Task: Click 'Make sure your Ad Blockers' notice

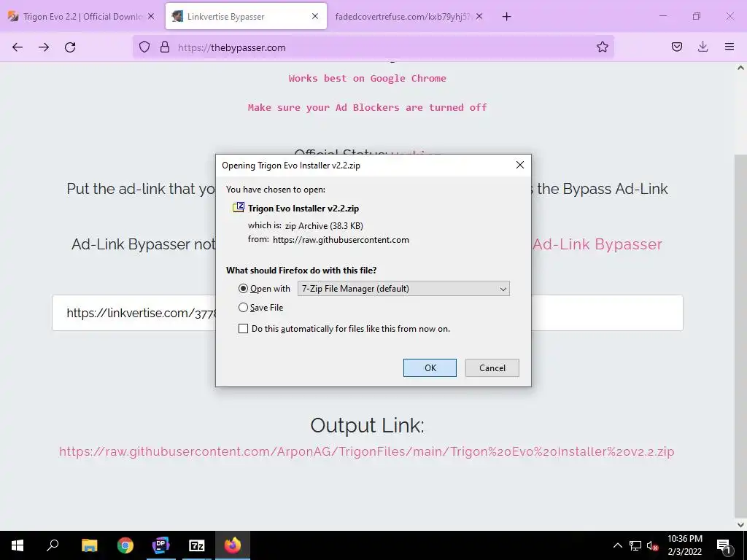Action: pyautogui.click(x=368, y=107)
